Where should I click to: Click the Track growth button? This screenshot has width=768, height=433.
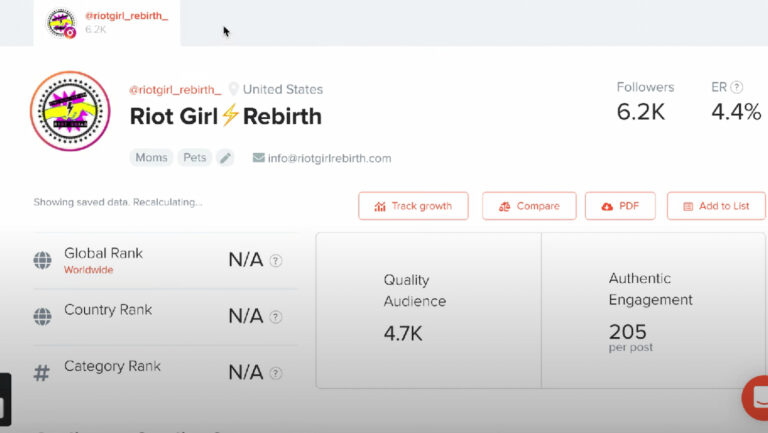[412, 206]
